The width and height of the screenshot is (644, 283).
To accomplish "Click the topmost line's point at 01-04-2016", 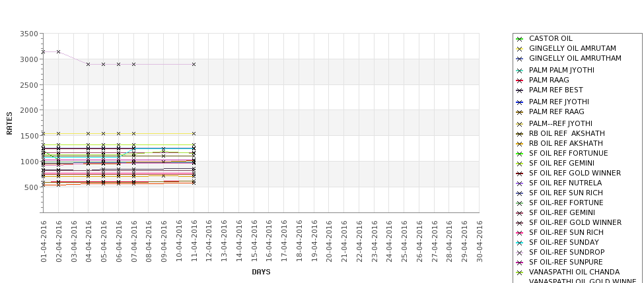I will tap(43, 52).
